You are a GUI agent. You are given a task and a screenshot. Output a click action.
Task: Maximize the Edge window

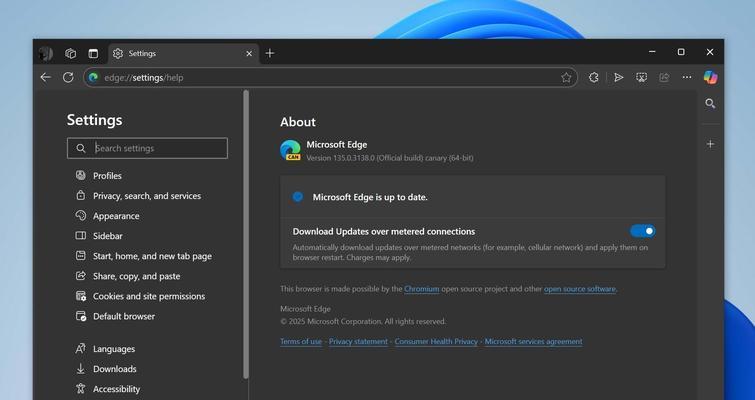(x=681, y=52)
